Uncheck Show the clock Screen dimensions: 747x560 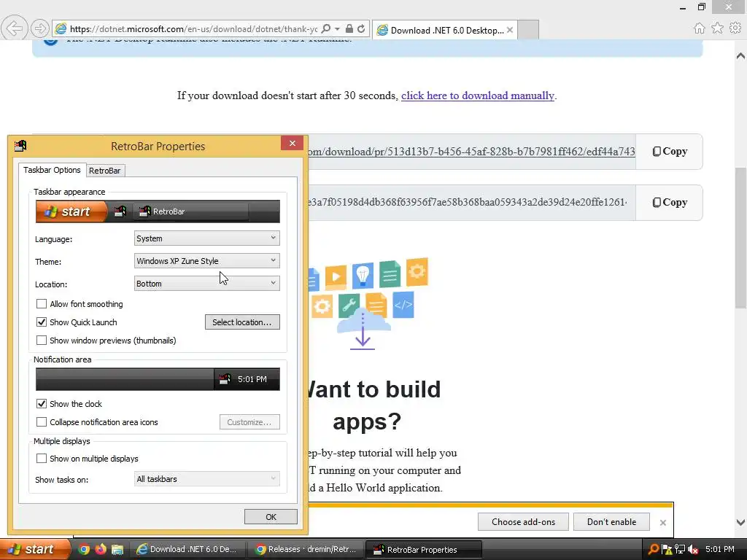[42, 404]
